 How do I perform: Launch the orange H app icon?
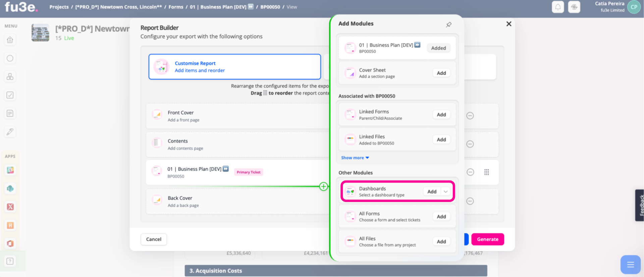point(10,225)
